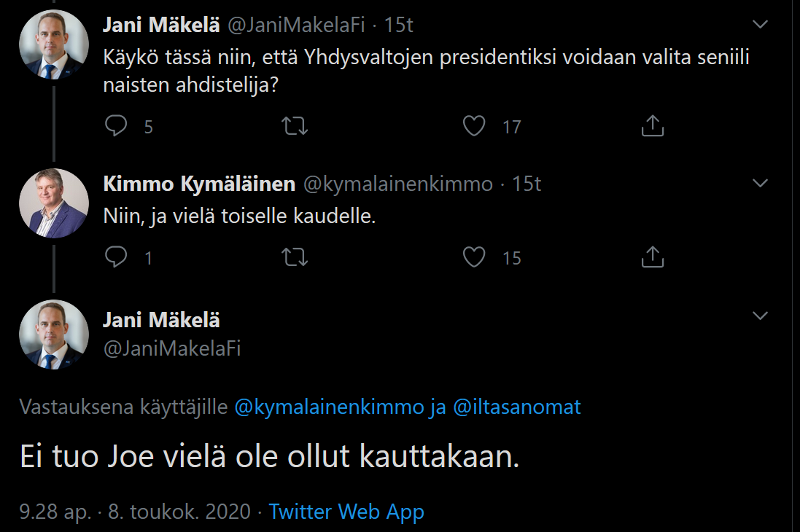Viewport: 800px width, 532px height.
Task: Open chevron menu on the main tweet
Action: click(x=760, y=316)
